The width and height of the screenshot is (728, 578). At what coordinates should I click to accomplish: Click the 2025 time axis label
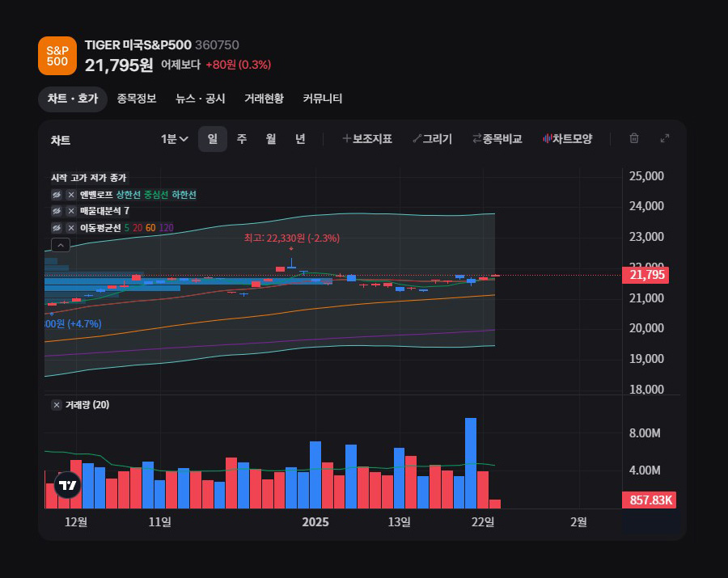[x=315, y=522]
